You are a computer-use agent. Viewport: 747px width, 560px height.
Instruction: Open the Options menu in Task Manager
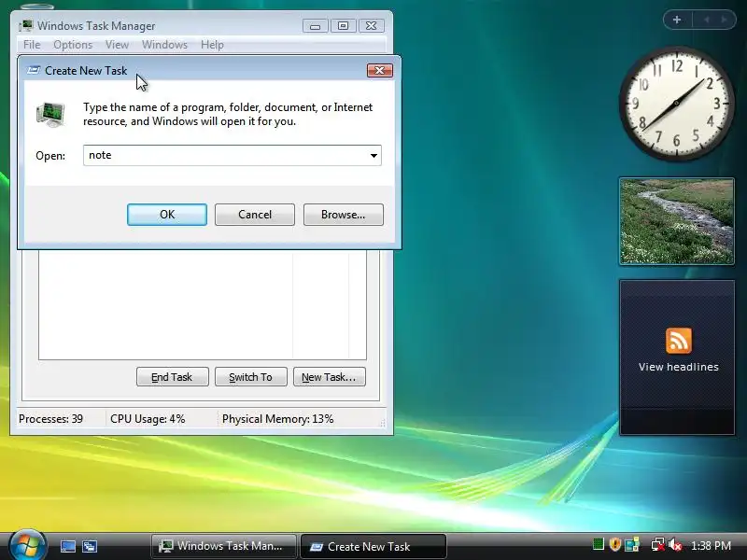pyautogui.click(x=73, y=45)
